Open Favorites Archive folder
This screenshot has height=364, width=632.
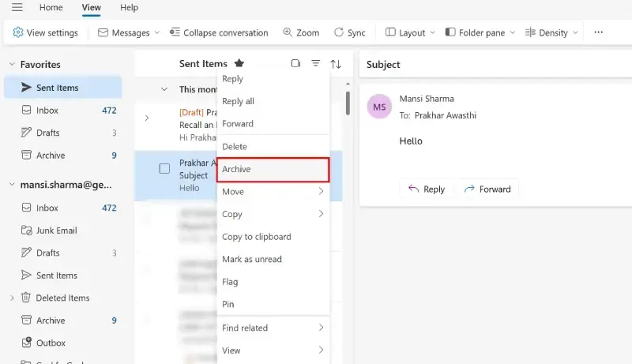[65, 155]
